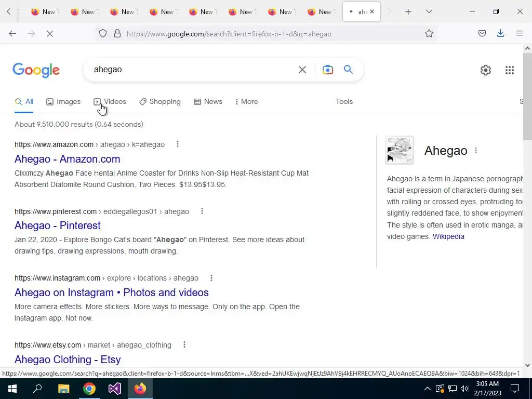
Task: View site security via the padlock icon
Action: (x=117, y=34)
